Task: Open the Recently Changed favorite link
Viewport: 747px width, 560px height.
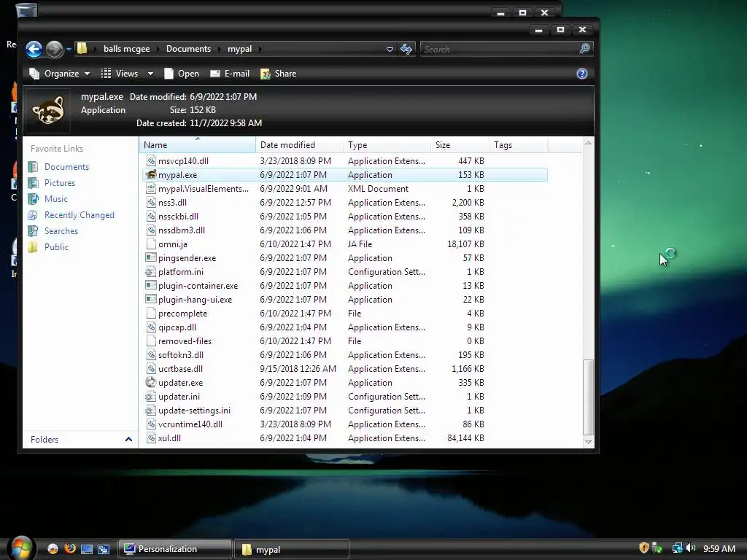Action: click(79, 215)
